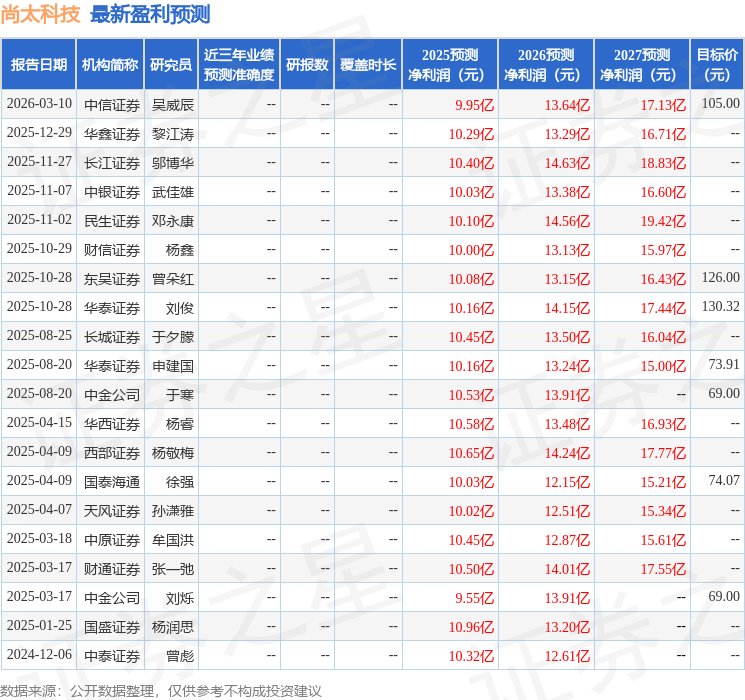Click the 2025预测净利润 header
This screenshot has height=700, width=745.
pos(450,65)
